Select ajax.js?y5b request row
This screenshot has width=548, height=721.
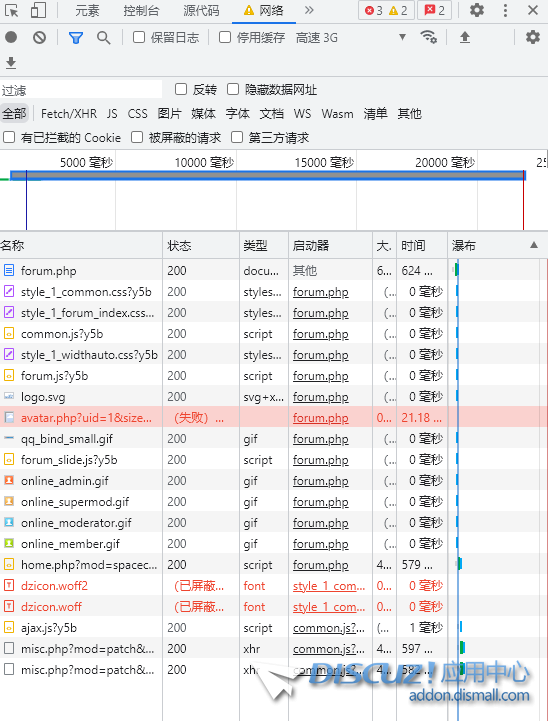pyautogui.click(x=274, y=628)
